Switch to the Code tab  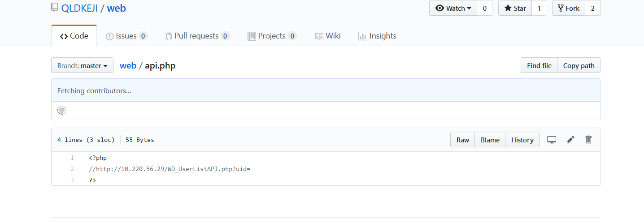pos(74,36)
